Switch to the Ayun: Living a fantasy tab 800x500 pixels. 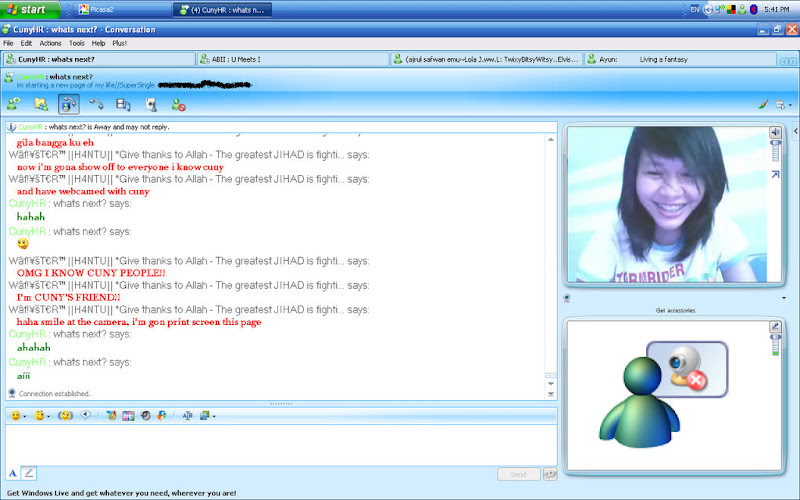[680, 59]
